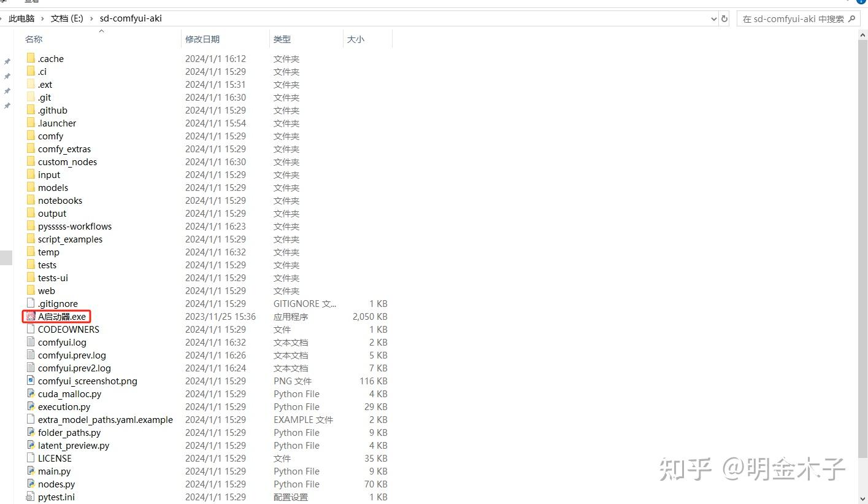Screen dimensions: 868x504
Task: Go to 此电脑 in the breadcrumb
Action: click(21, 18)
